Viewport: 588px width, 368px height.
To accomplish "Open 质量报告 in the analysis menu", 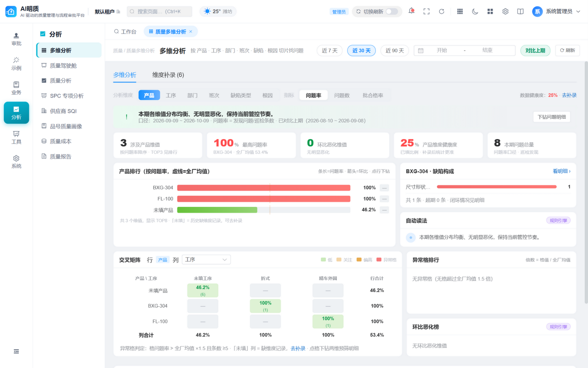I will pyautogui.click(x=69, y=156).
